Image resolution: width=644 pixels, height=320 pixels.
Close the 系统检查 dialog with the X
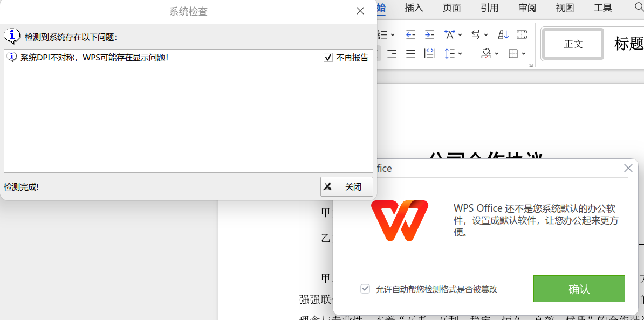(360, 11)
